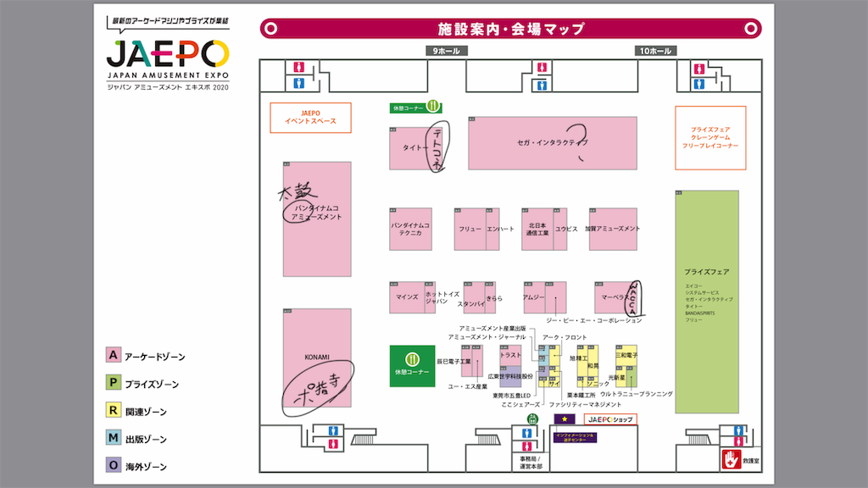This screenshot has width=868, height=488.
Task: Click the 三和電子 booth
Action: coord(626,355)
